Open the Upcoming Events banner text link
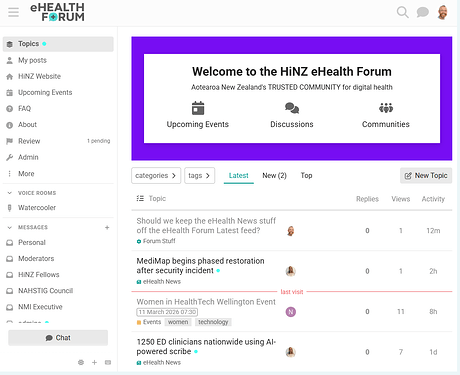The image size is (460, 375). 198,124
